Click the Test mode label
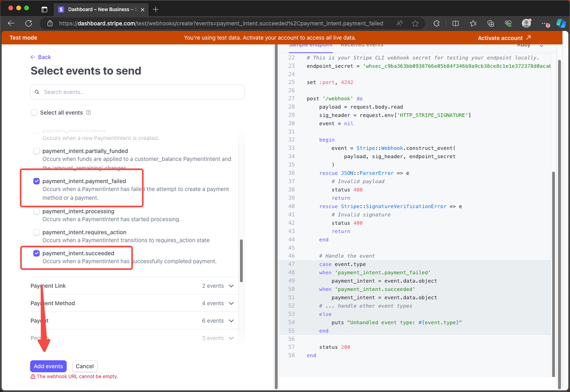Image resolution: width=570 pixels, height=392 pixels. pos(24,38)
